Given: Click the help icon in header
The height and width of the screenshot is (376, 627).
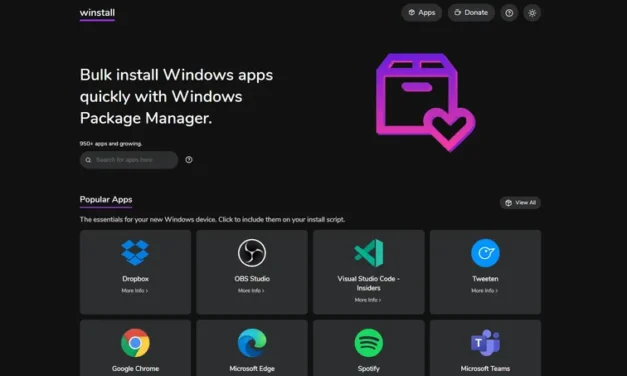Looking at the screenshot, I should pyautogui.click(x=509, y=13).
